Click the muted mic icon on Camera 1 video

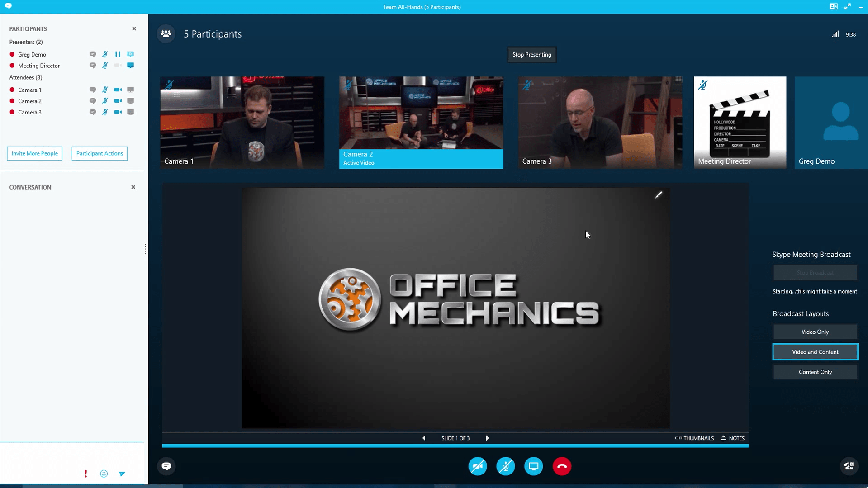point(169,85)
